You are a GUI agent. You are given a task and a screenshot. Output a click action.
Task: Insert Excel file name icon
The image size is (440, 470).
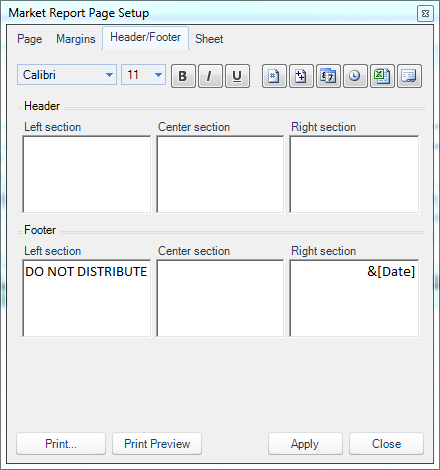click(382, 76)
